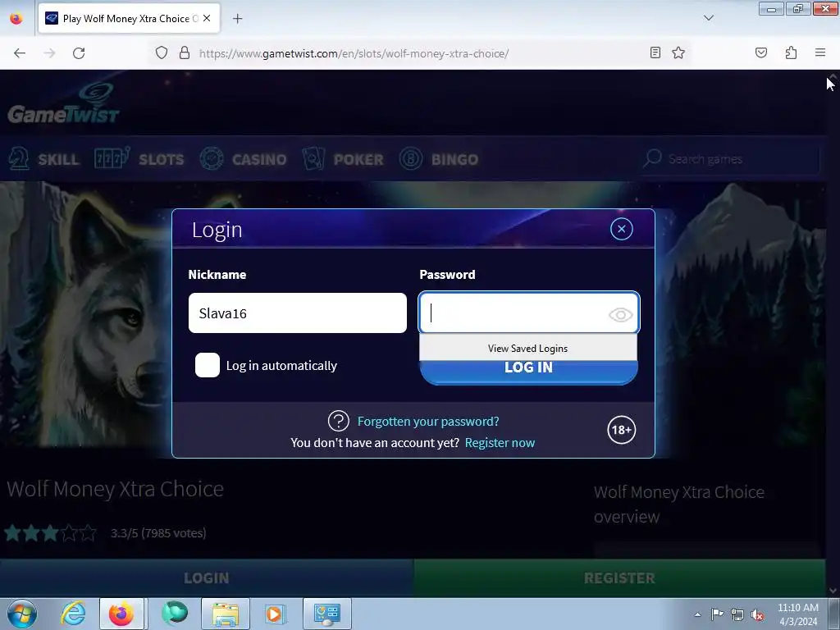
Task: Toggle reader view icon in address bar
Action: click(655, 52)
